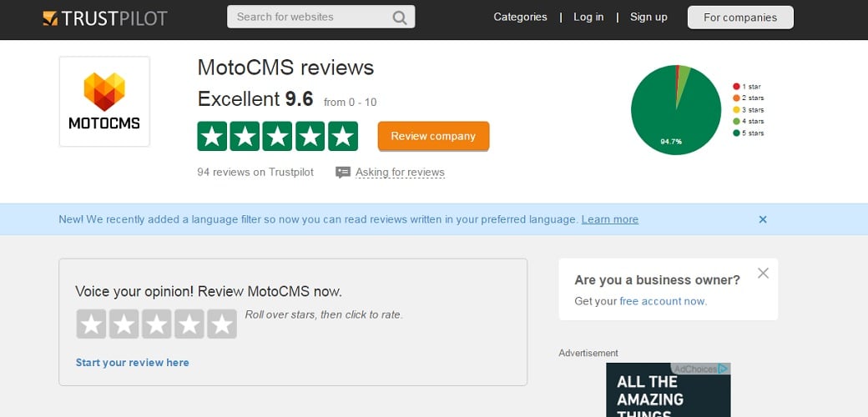Focus the Search for websites field
Viewport: 868px width, 417px height.
coord(309,18)
